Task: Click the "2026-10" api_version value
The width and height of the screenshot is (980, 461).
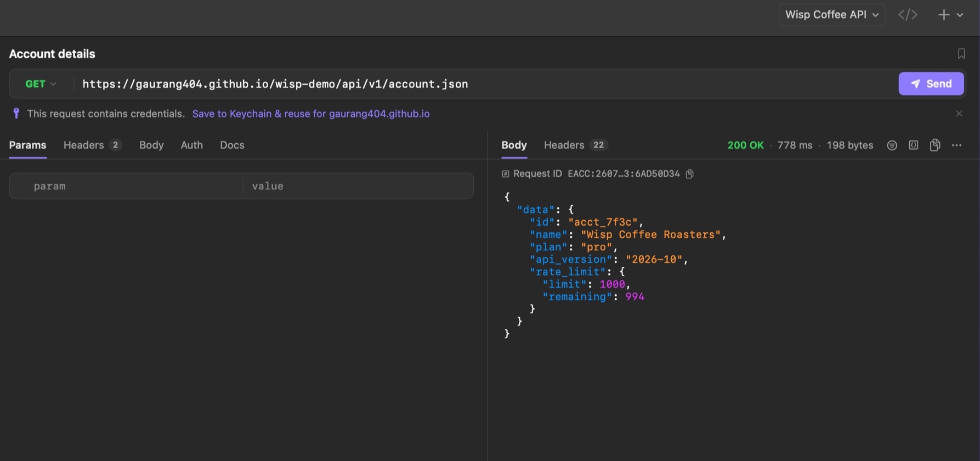Action: click(654, 259)
